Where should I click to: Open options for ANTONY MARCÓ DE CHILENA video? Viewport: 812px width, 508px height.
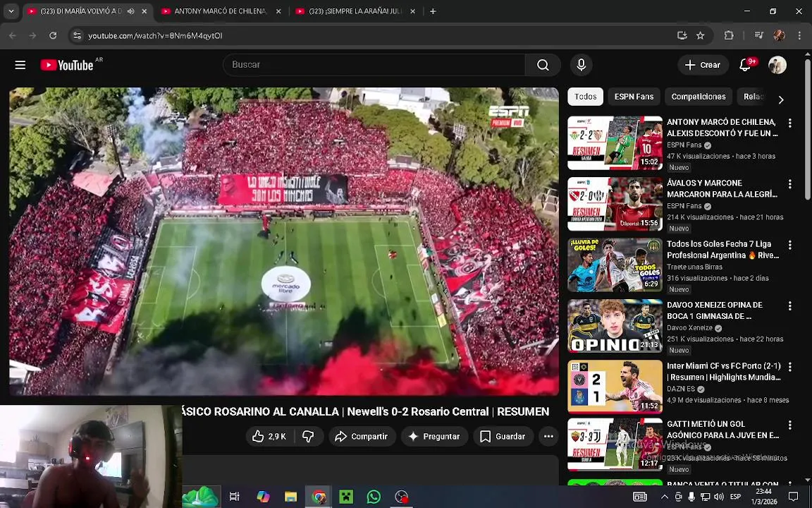pyautogui.click(x=789, y=123)
